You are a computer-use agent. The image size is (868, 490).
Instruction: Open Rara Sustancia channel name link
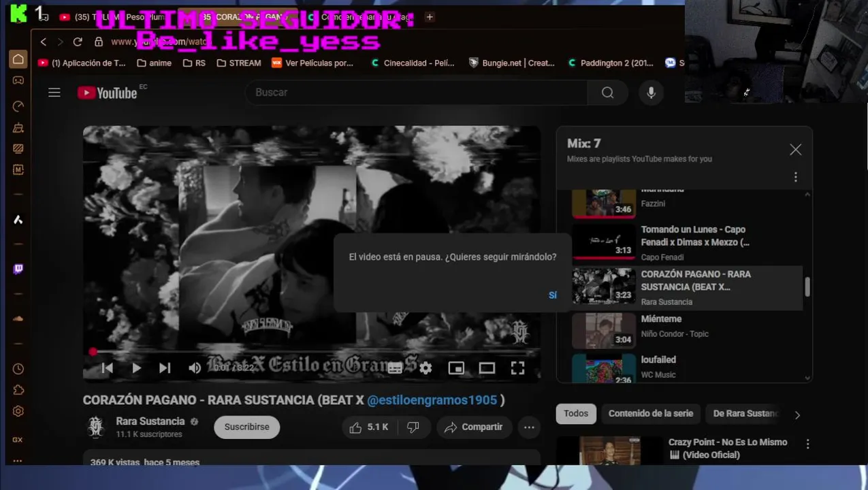click(150, 421)
